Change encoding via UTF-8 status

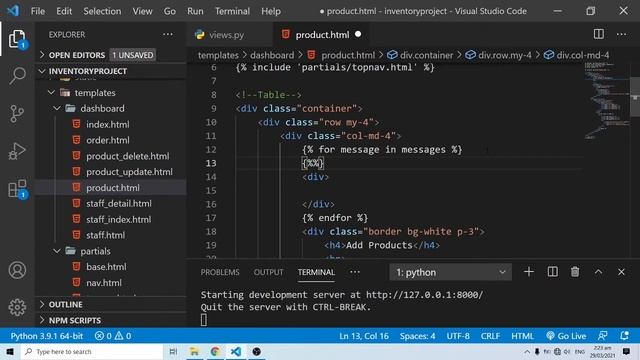click(x=458, y=336)
